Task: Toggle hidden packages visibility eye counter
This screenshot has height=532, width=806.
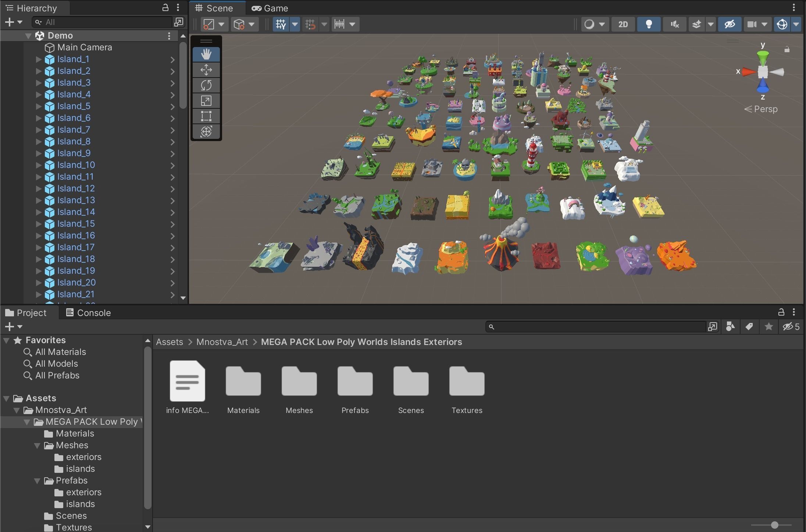Action: [x=791, y=327]
